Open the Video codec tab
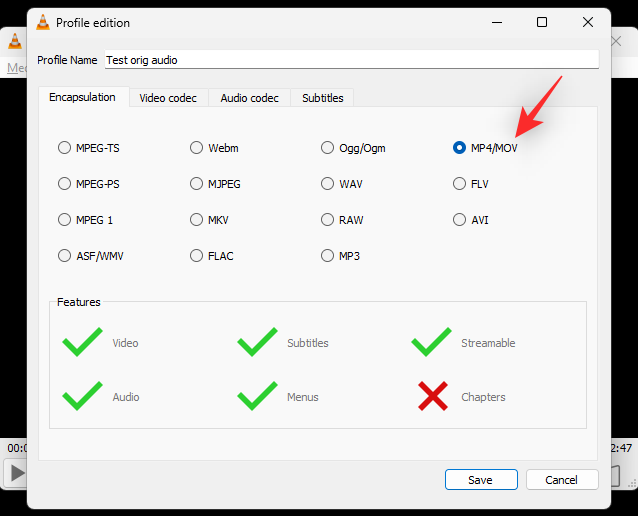 [x=168, y=98]
